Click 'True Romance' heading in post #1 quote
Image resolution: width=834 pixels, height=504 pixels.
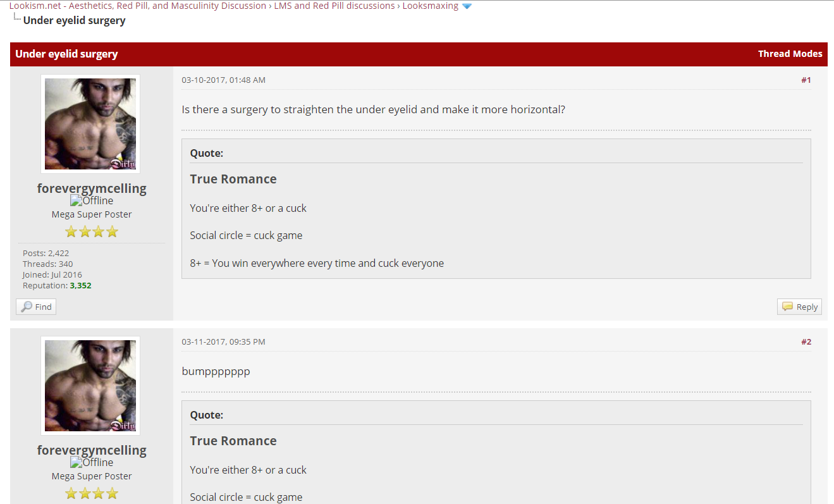point(233,179)
